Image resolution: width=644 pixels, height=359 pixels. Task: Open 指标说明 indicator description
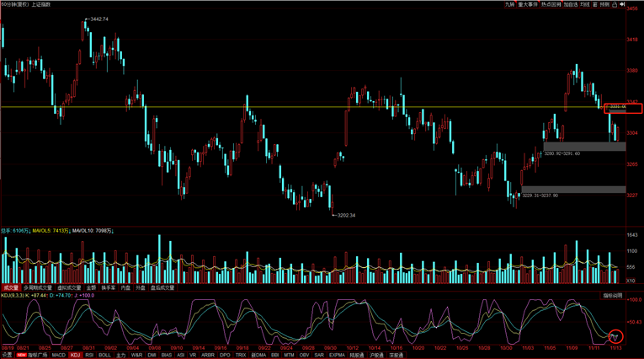pyautogui.click(x=612, y=296)
